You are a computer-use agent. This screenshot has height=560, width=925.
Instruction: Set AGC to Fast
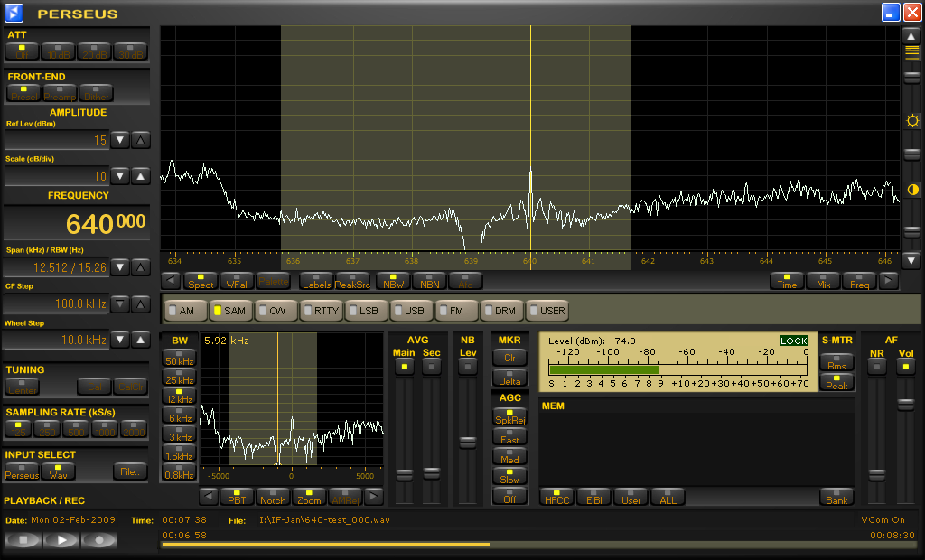(509, 436)
